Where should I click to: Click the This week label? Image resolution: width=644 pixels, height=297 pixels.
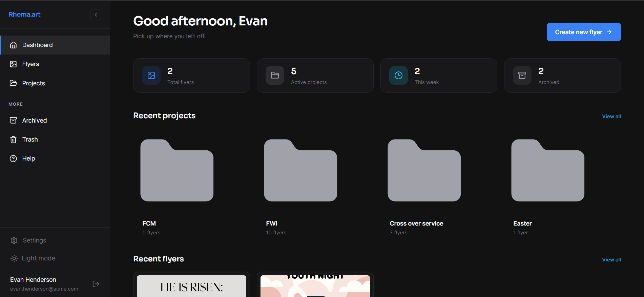(x=427, y=82)
